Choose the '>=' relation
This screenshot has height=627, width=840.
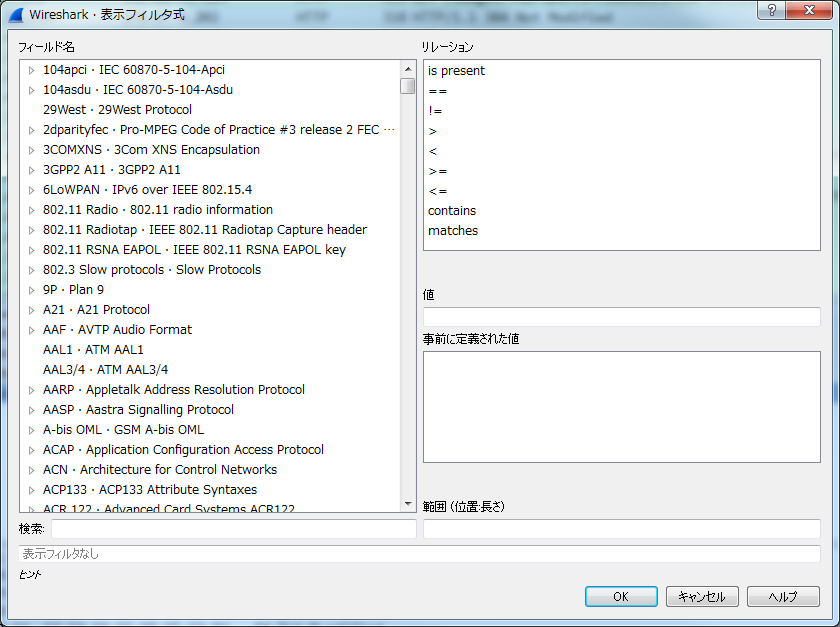click(x=438, y=171)
